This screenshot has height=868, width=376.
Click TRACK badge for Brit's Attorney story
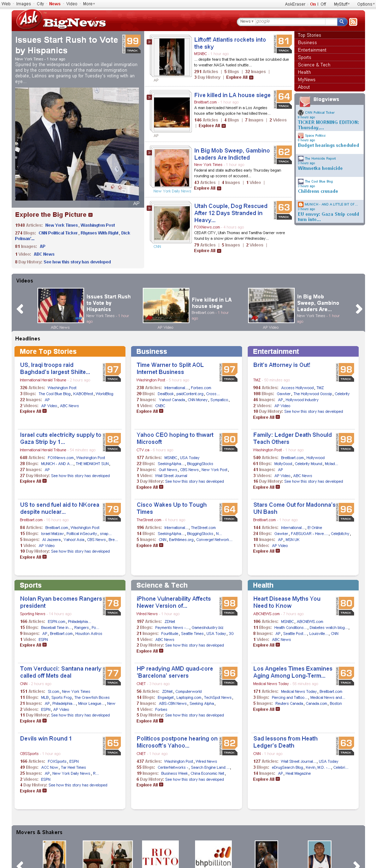click(346, 379)
